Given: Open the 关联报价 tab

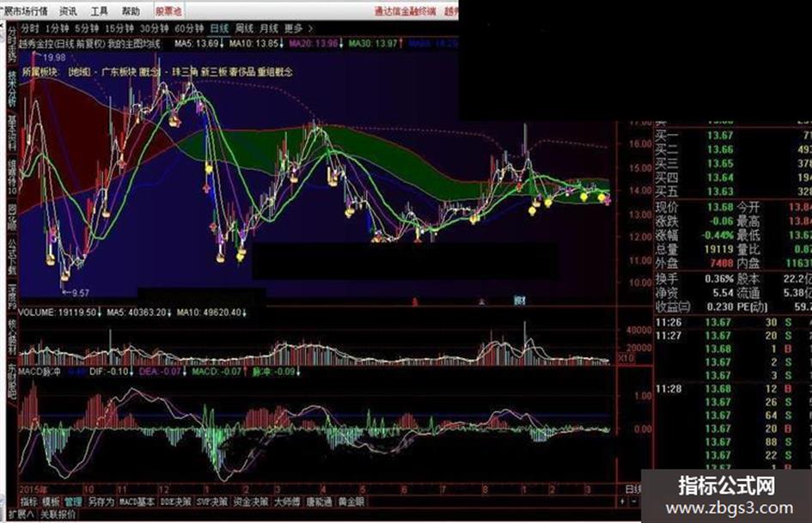Looking at the screenshot, I should [x=58, y=514].
